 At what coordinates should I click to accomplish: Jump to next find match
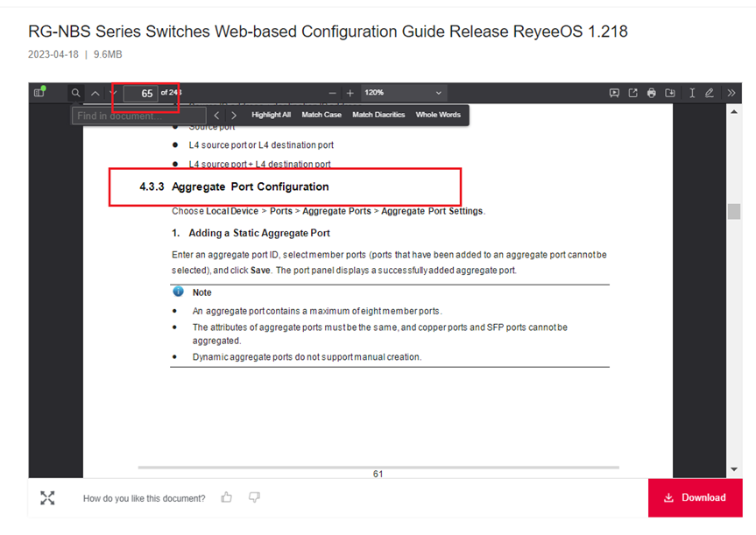(234, 116)
